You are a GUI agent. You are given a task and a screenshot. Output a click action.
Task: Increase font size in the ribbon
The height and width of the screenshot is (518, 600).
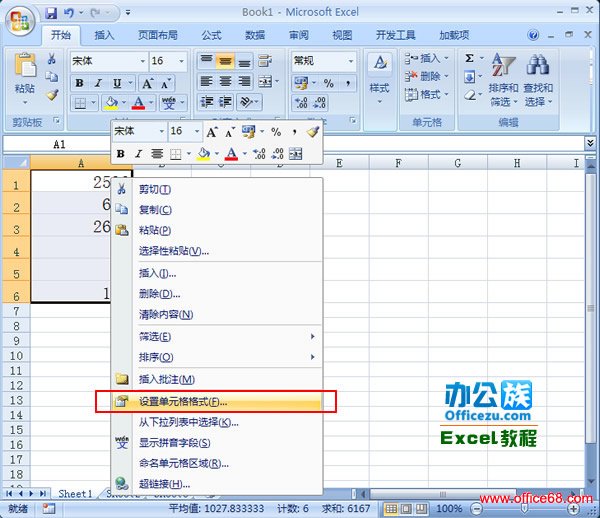click(x=148, y=83)
